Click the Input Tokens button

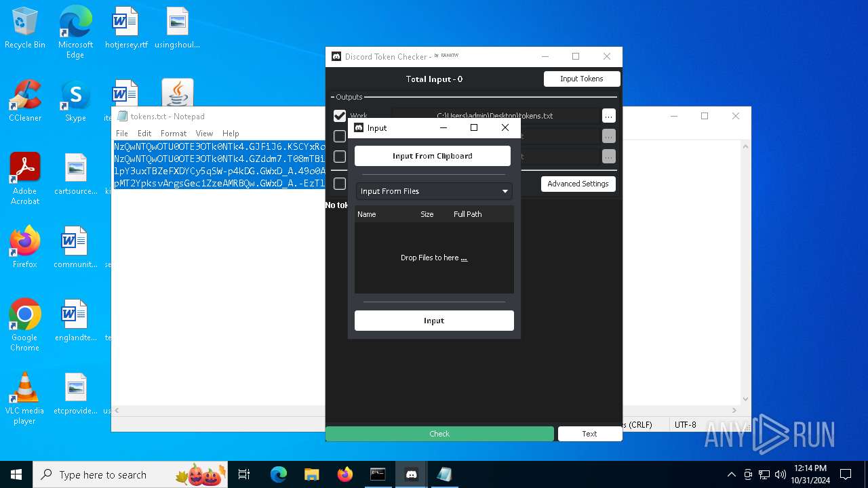pos(582,79)
